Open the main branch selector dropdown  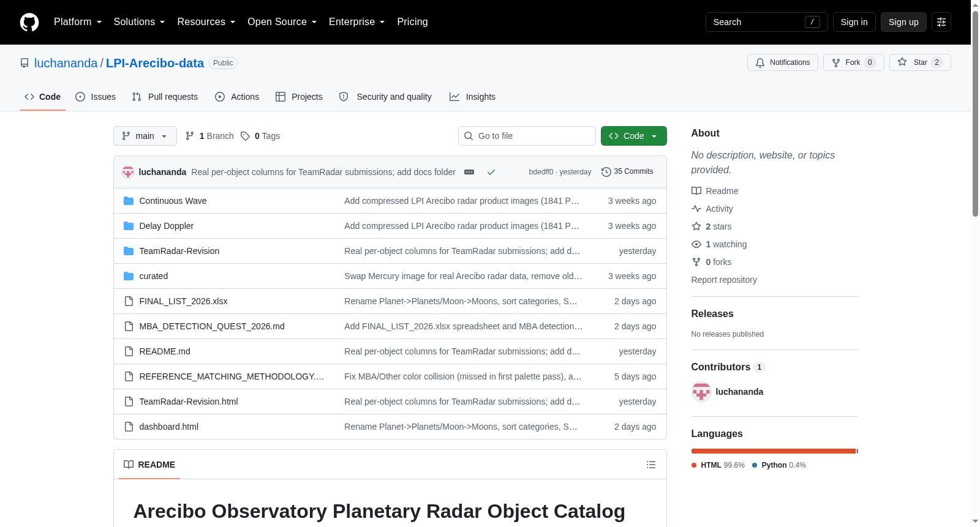pos(145,136)
